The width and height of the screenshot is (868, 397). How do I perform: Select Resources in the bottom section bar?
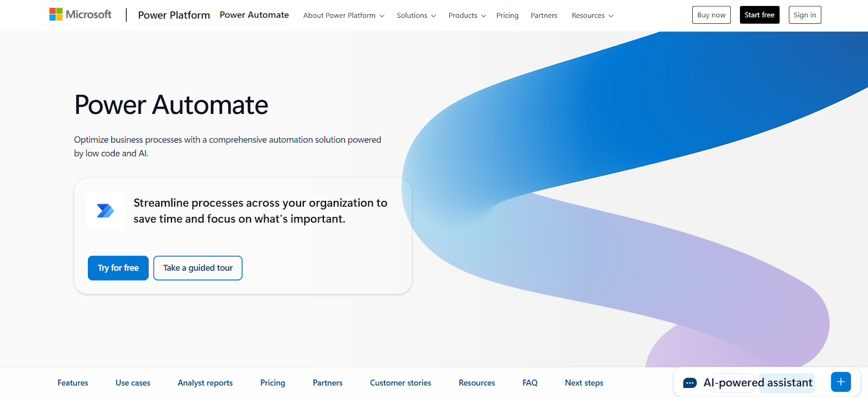pos(477,383)
